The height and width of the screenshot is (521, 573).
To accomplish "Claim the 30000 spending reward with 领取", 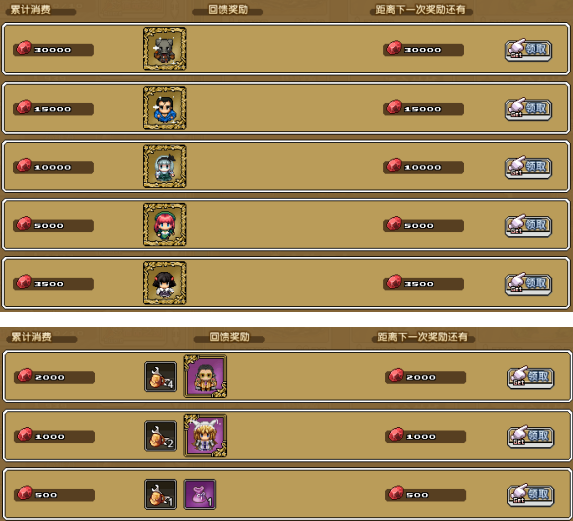I will click(528, 50).
